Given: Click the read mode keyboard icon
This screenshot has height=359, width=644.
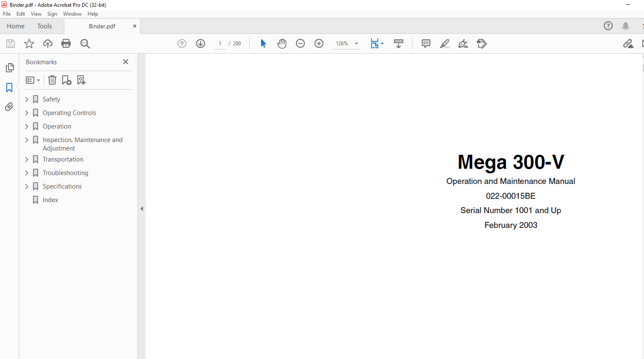Looking at the screenshot, I should [x=399, y=44].
